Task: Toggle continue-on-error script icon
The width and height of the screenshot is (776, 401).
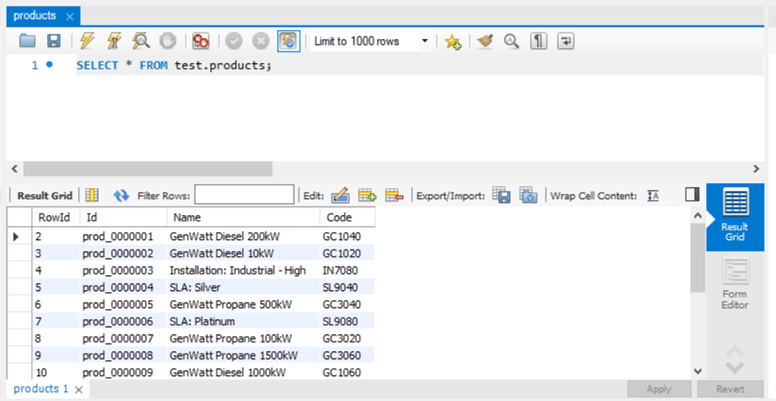Action: pyautogui.click(x=200, y=41)
